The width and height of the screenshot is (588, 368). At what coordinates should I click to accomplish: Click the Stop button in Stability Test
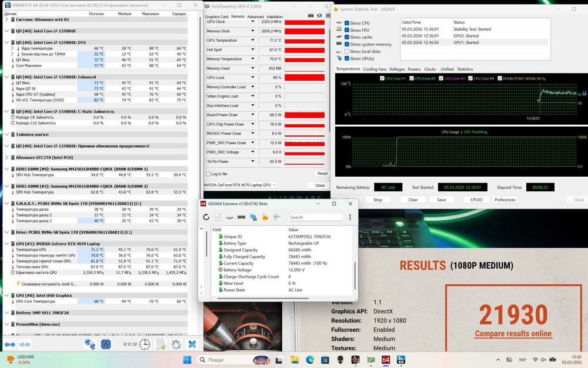click(377, 200)
